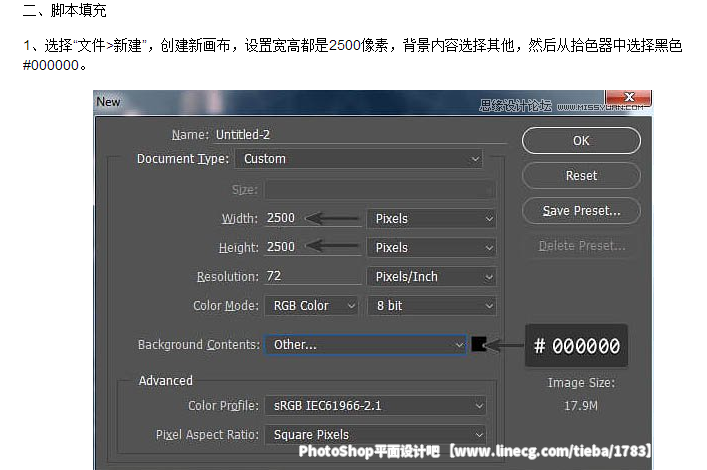The height and width of the screenshot is (470, 707).
Task: Click the 二、脚本填充 heading
Action: 64,10
